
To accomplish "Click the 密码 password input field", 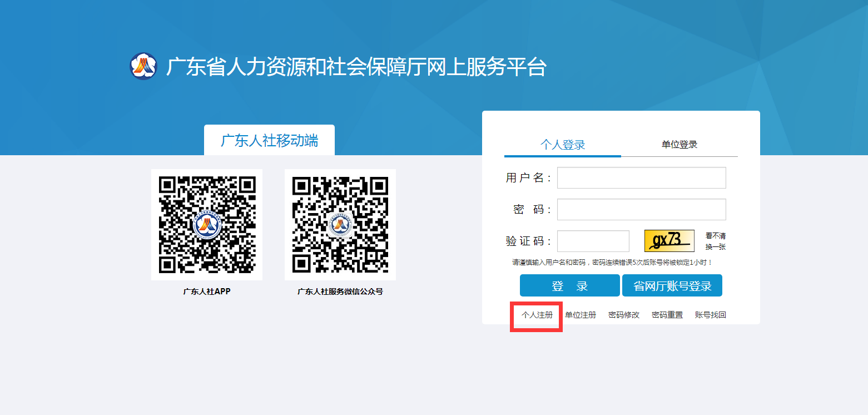I will [x=641, y=209].
